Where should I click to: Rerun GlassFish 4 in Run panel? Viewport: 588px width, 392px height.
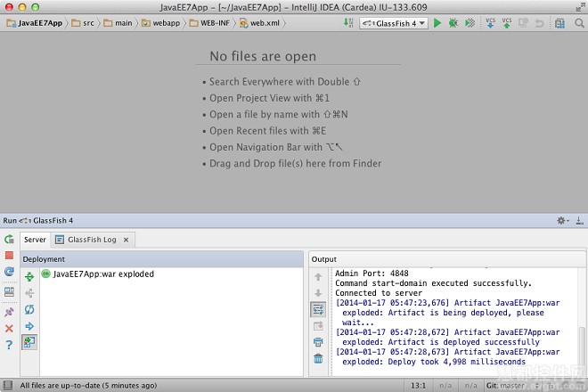point(10,240)
